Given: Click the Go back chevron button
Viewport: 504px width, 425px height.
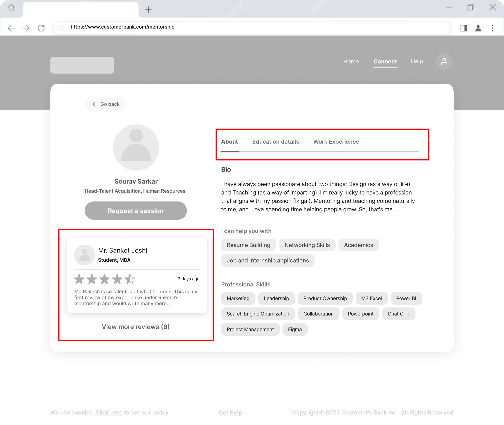Looking at the screenshot, I should coord(105,104).
